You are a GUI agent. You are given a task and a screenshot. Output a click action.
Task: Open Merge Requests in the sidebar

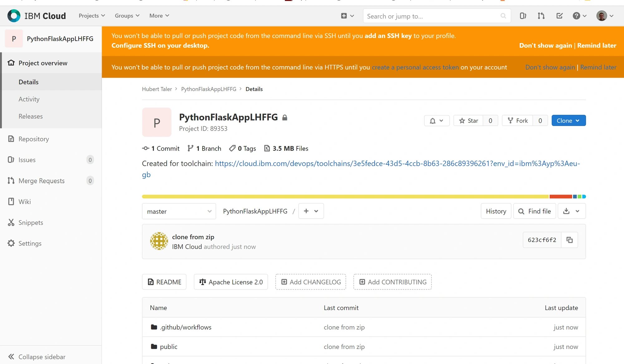[41, 181]
